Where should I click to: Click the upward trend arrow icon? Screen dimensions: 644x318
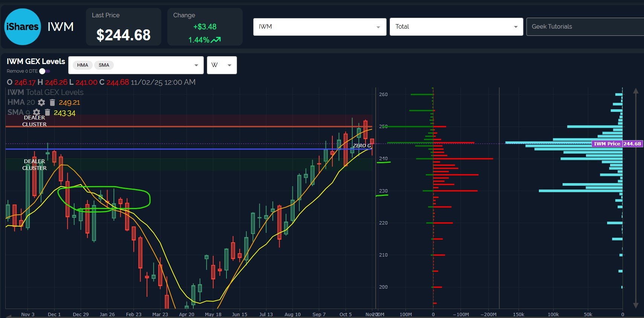click(216, 40)
